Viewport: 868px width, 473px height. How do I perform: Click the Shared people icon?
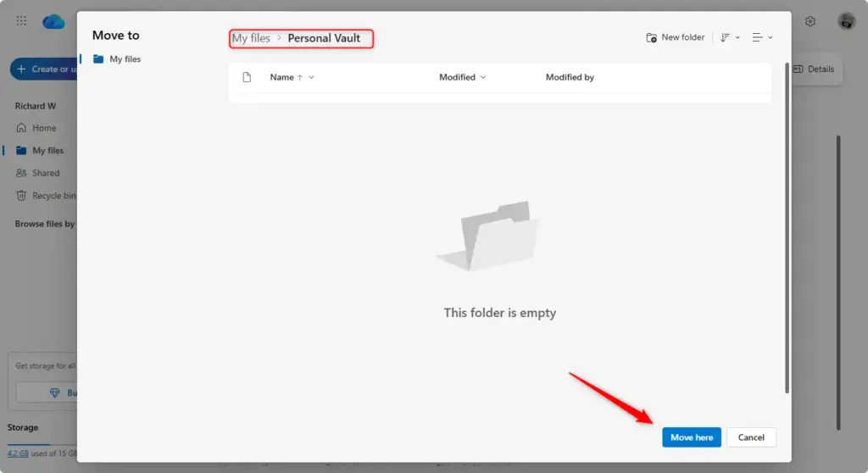click(x=21, y=173)
